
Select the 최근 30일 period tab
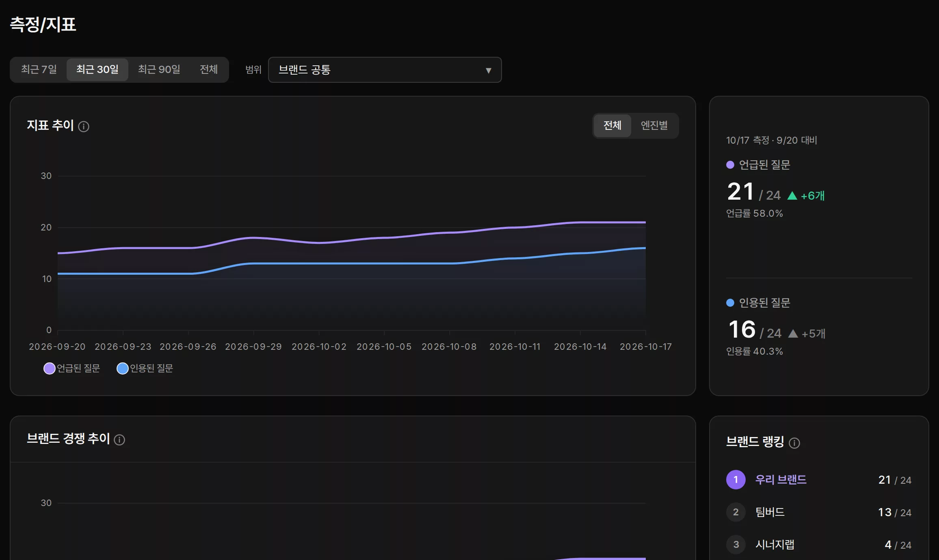(97, 69)
